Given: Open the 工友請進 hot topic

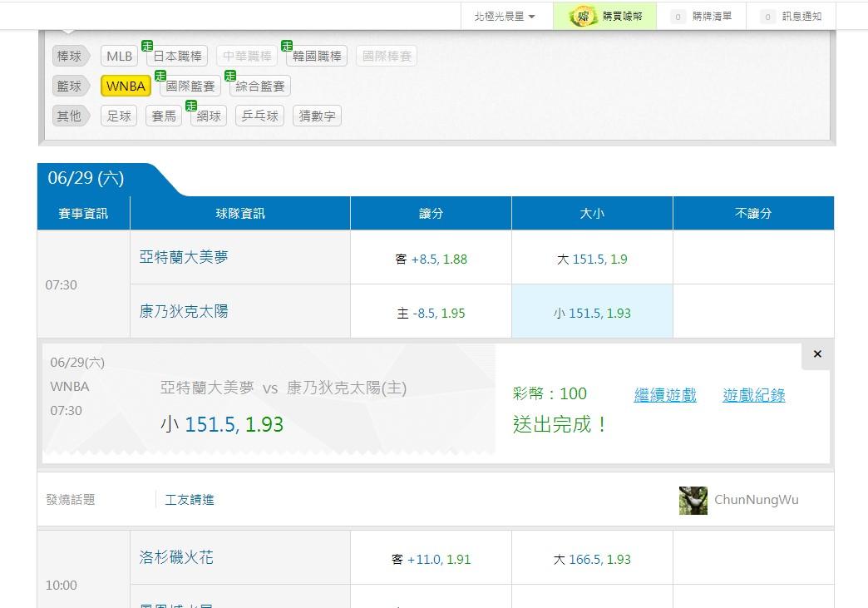Looking at the screenshot, I should 190,500.
